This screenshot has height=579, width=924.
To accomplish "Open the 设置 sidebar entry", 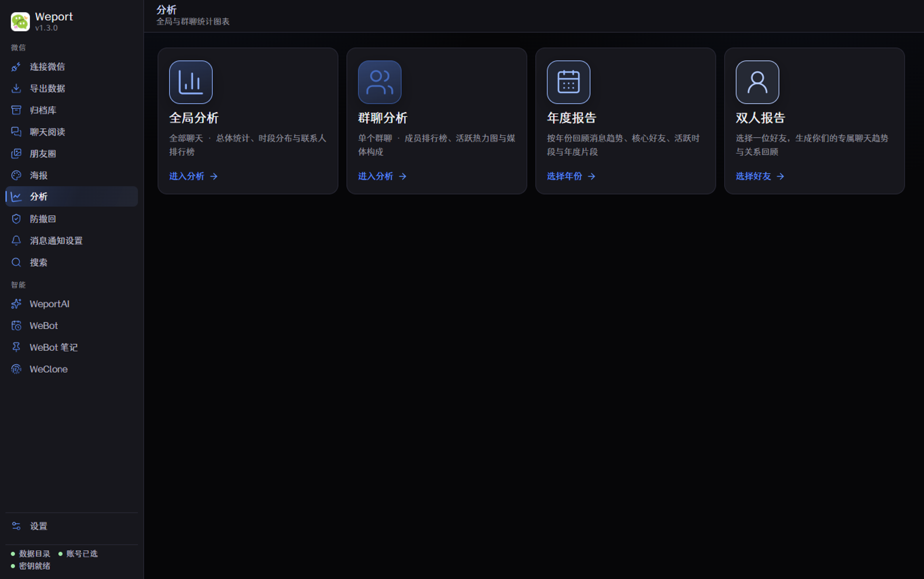I will coord(72,526).
